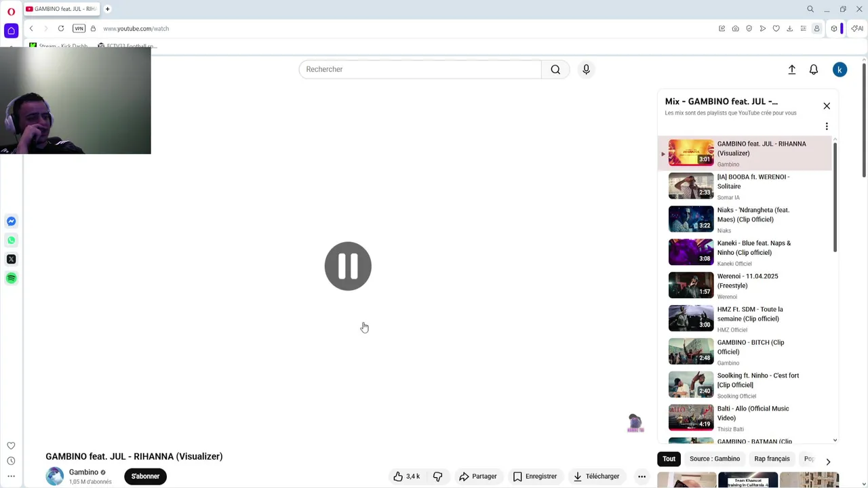Click the site security padlock icon

[x=93, y=28]
